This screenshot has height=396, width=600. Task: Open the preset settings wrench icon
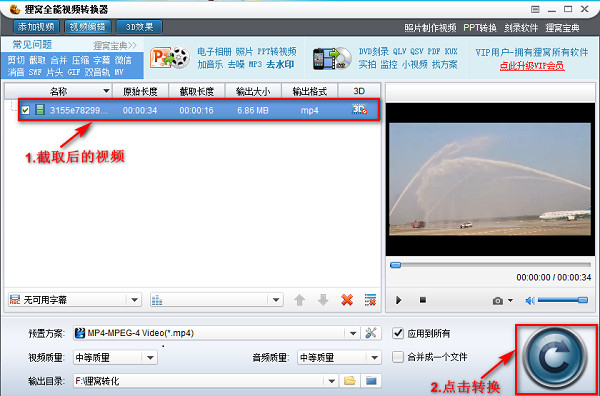pyautogui.click(x=371, y=333)
